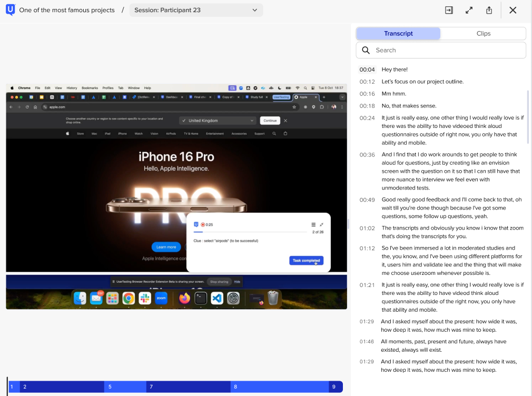Open the 'One of the most famous projects' title
Viewport: 532px width, 396px height.
coord(67,10)
